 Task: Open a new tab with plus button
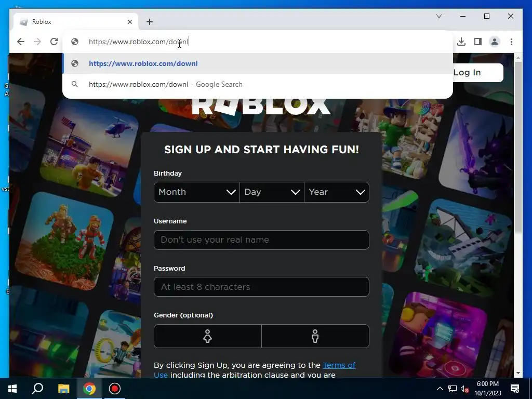149,22
